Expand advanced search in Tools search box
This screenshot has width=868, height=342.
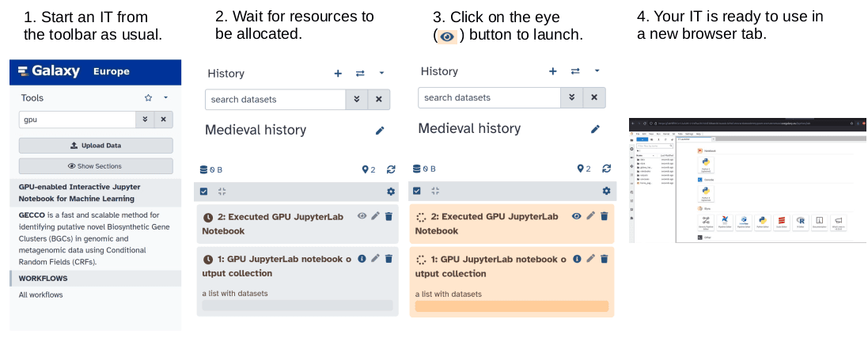145,120
